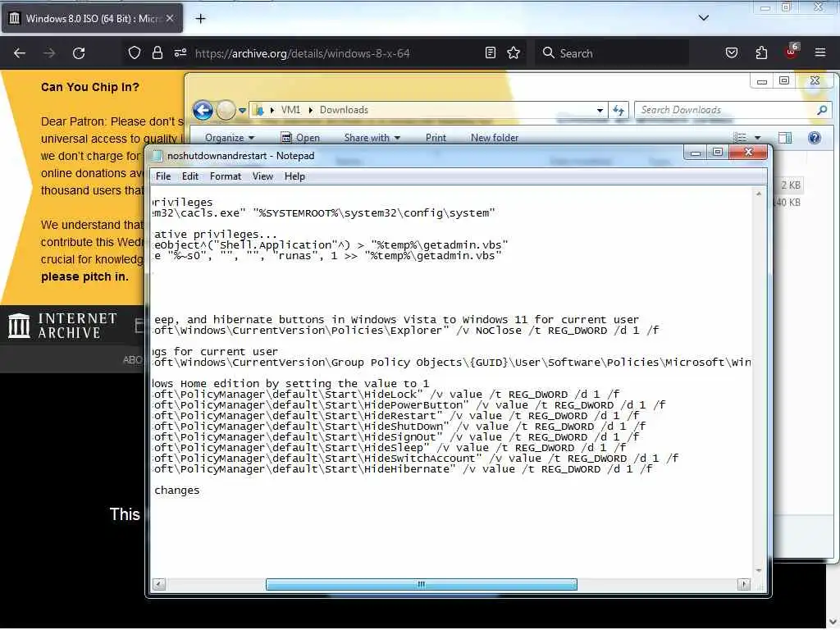
Task: Click the Search Downloads box
Action: tap(727, 110)
